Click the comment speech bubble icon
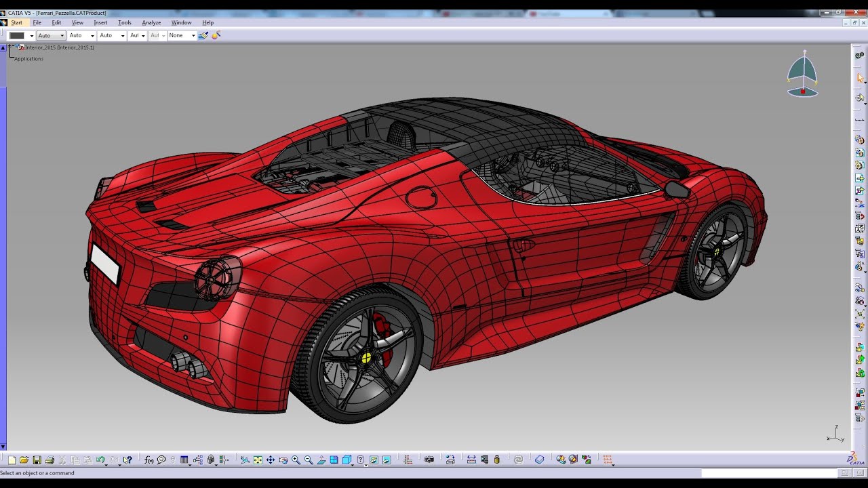This screenshot has height=488, width=868. [161, 460]
